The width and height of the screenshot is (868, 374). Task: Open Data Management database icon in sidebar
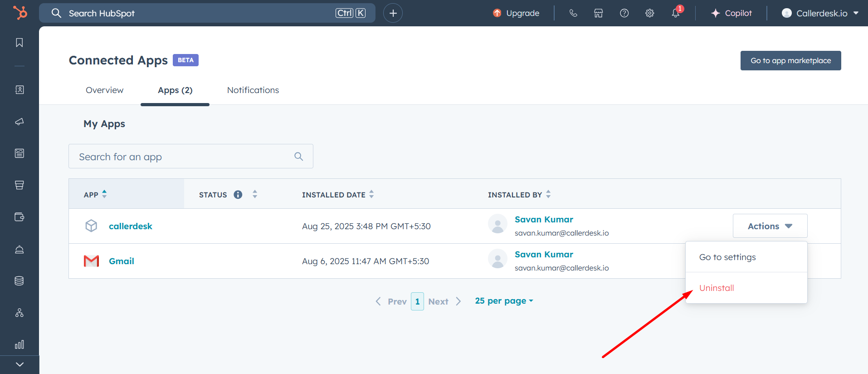click(20, 281)
